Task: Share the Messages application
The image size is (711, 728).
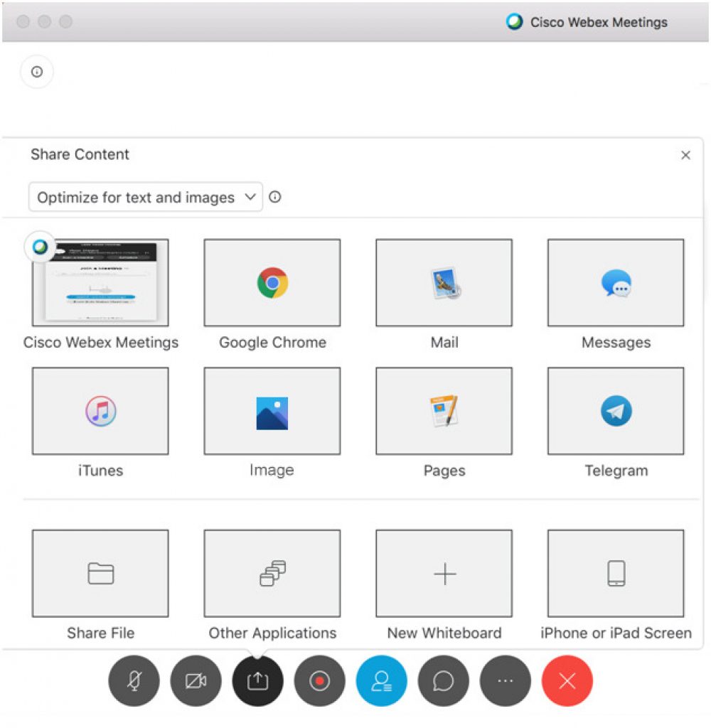Action: 616,283
